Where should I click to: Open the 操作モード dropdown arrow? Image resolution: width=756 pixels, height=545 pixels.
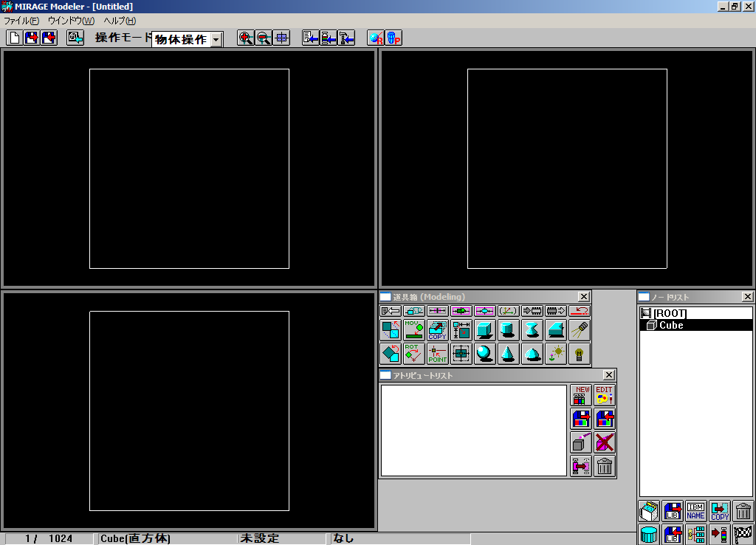tap(216, 40)
